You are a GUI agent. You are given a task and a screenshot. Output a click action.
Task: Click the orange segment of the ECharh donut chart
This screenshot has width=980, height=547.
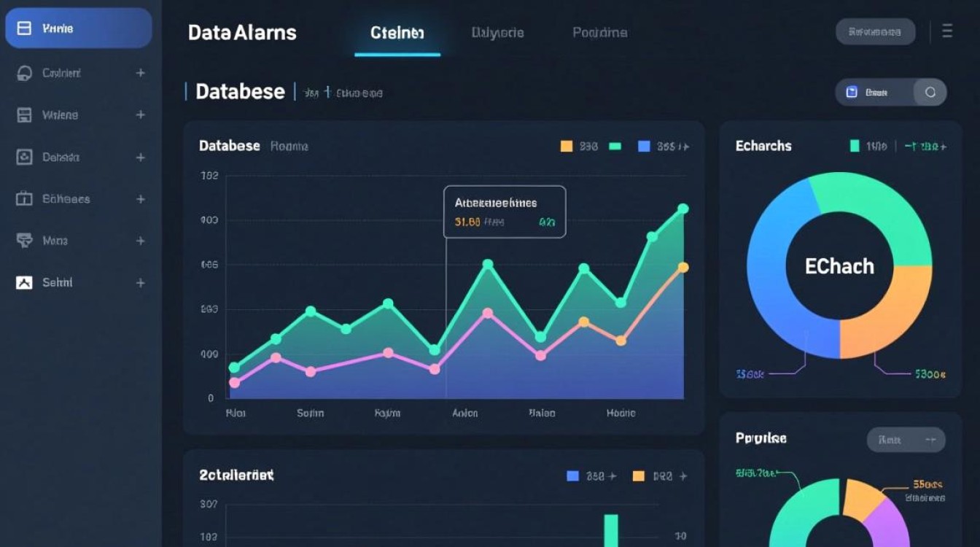tap(890, 314)
